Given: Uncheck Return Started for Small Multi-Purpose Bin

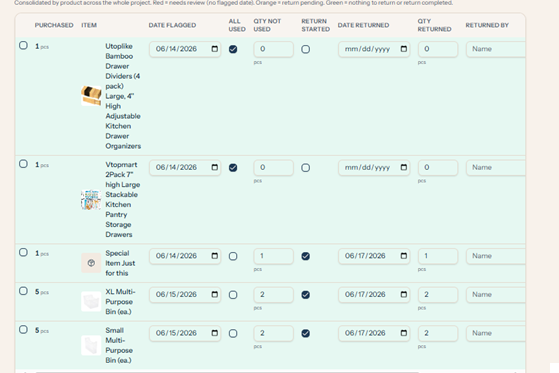Looking at the screenshot, I should pyautogui.click(x=306, y=333).
